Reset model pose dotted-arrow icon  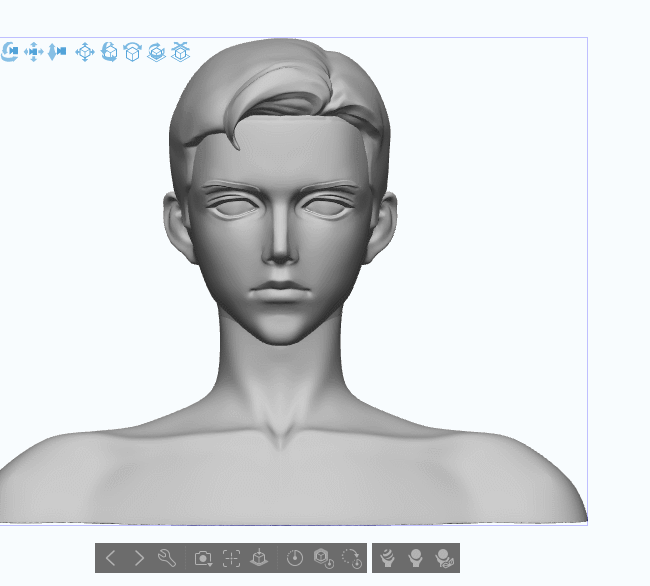pos(352,558)
